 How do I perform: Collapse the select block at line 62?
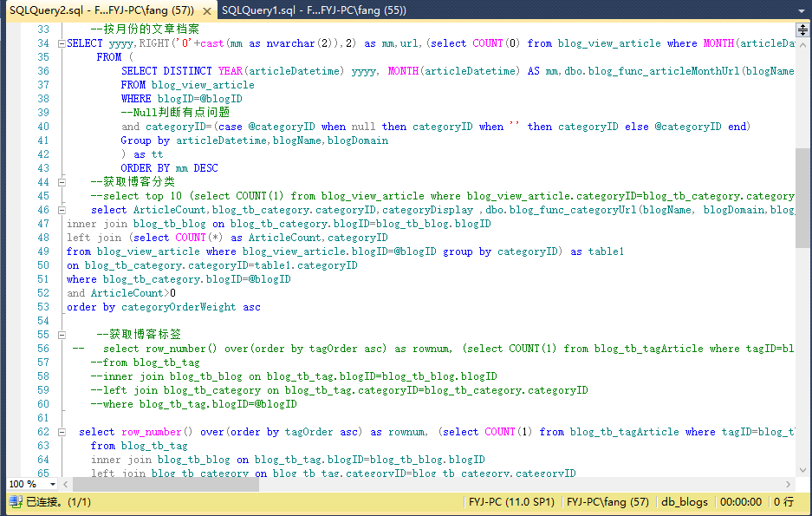click(62, 432)
